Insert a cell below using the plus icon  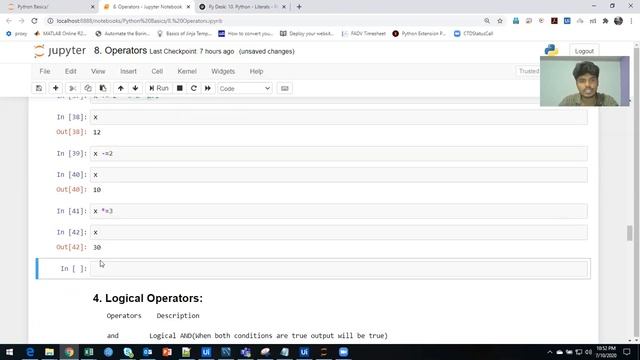coord(56,88)
